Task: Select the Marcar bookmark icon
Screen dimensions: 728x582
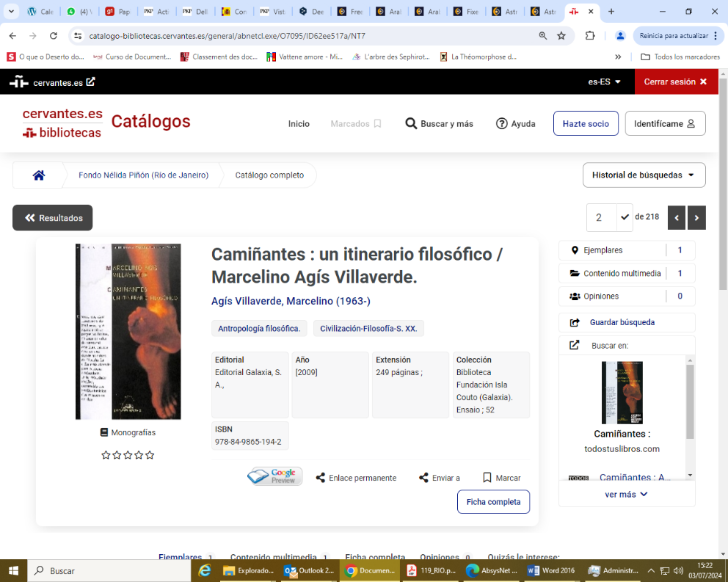Action: (x=487, y=477)
